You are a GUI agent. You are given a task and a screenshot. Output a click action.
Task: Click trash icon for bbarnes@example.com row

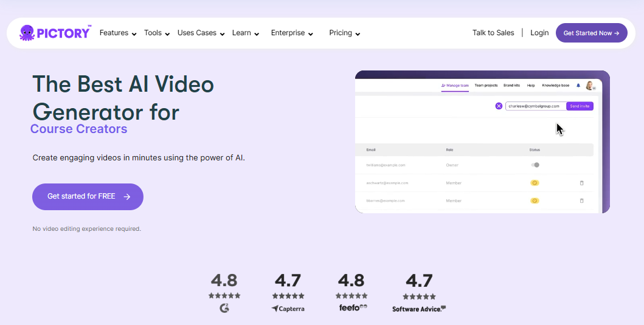click(581, 200)
